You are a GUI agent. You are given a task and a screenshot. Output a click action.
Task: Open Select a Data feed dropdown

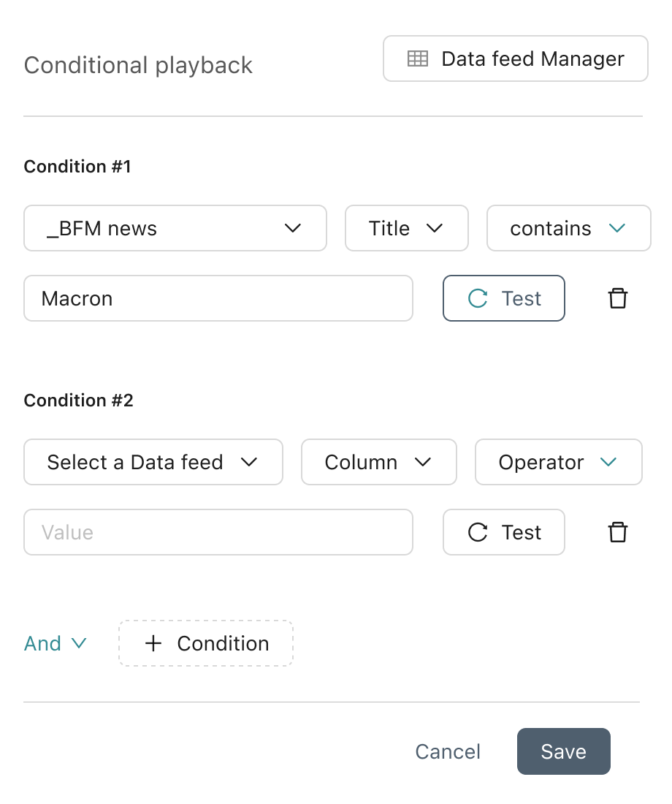click(153, 462)
